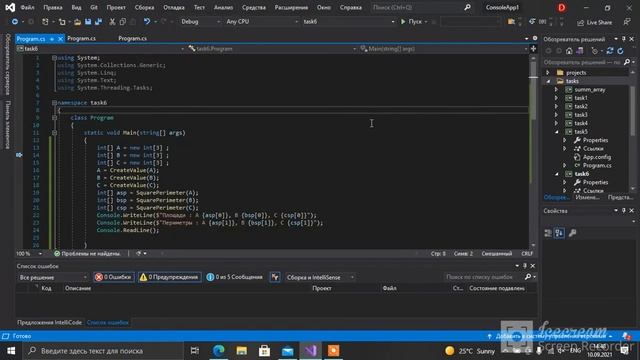The image size is (640, 360).
Task: Click the Visual Studio logo icon
Action: coord(10,7)
